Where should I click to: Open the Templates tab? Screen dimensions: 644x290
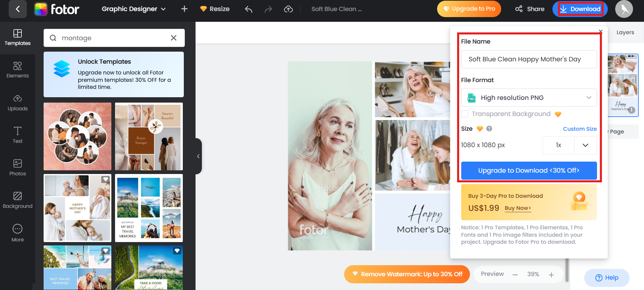coord(17,38)
